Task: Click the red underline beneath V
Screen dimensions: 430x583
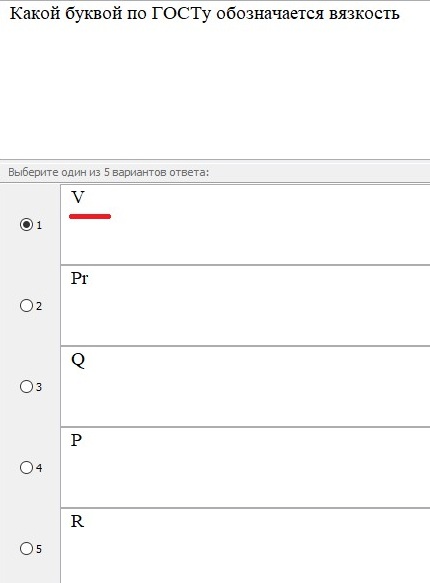Action: point(90,216)
